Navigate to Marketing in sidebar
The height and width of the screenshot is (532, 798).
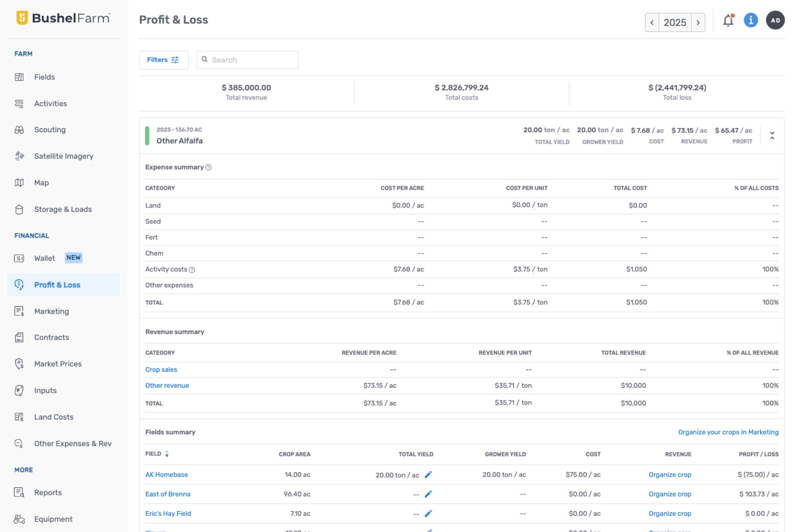click(51, 311)
